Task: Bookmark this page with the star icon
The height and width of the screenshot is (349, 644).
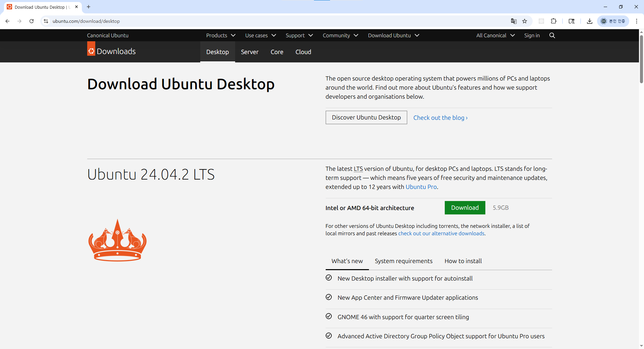Action: coord(525,21)
